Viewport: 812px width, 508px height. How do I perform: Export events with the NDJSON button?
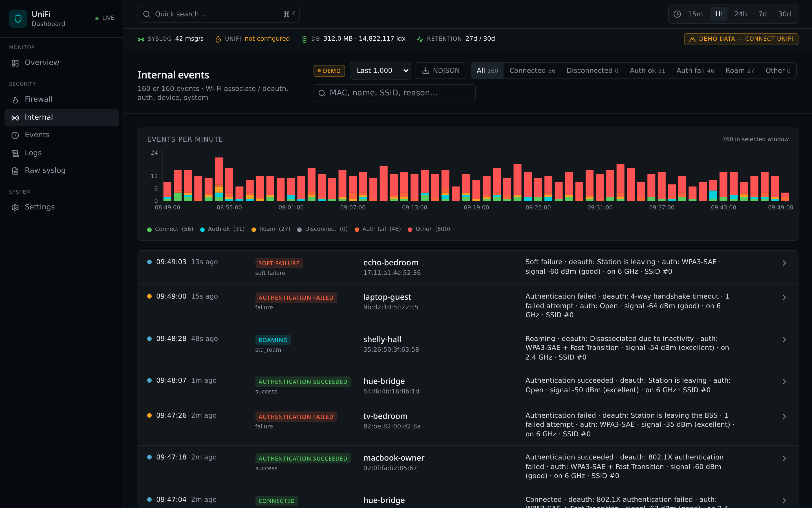[x=441, y=71]
